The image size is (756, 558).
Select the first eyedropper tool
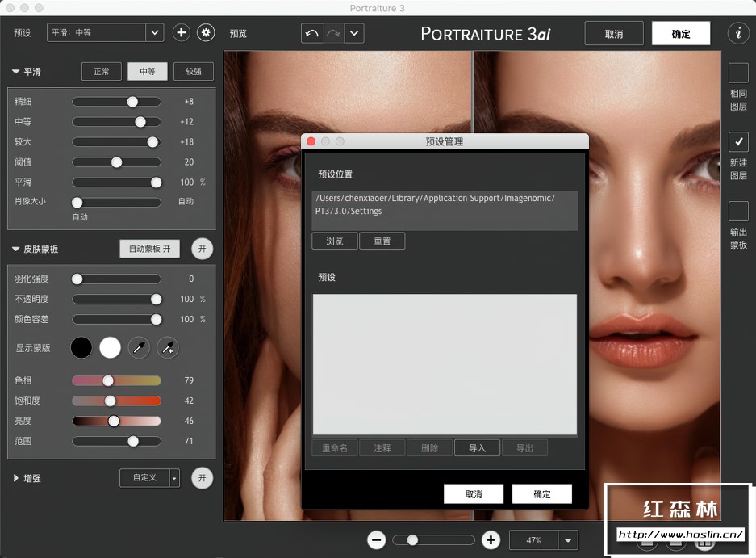pos(139,348)
